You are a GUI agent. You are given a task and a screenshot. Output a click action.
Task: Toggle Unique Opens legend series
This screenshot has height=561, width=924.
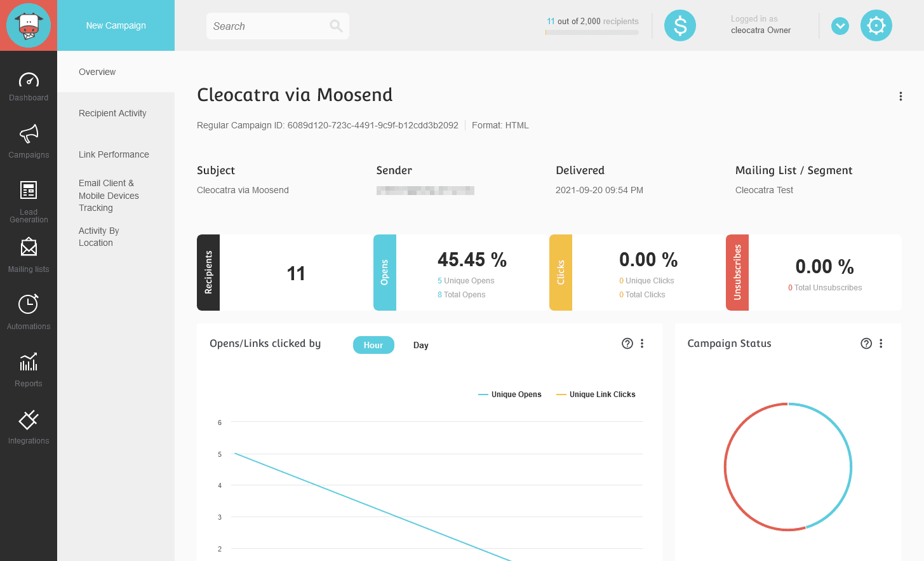[510, 395]
